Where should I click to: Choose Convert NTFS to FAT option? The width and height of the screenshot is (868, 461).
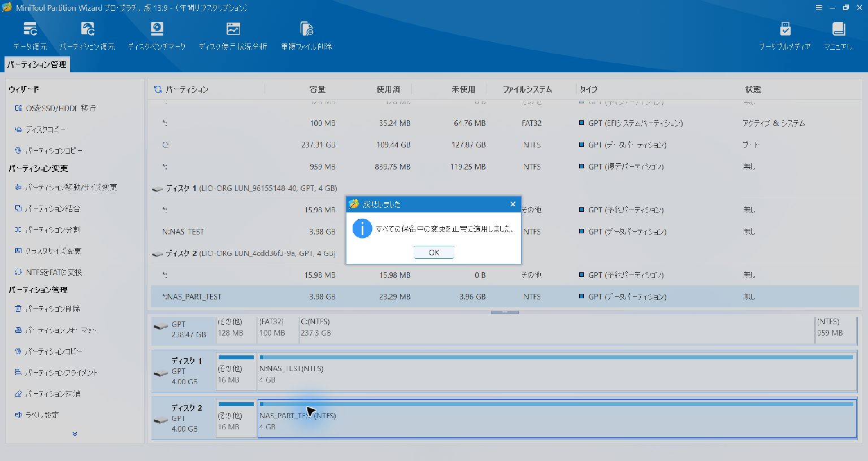(x=49, y=272)
